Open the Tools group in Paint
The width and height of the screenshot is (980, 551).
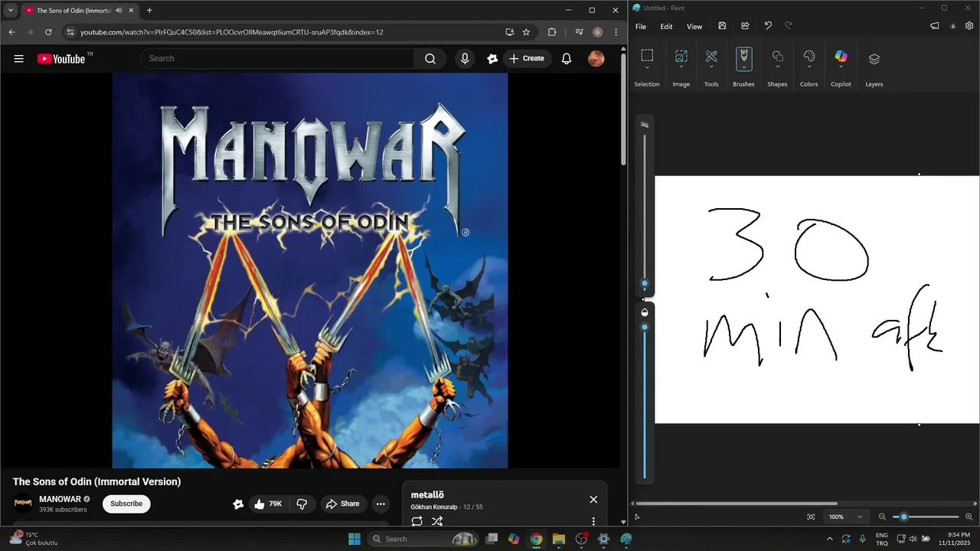pyautogui.click(x=711, y=55)
